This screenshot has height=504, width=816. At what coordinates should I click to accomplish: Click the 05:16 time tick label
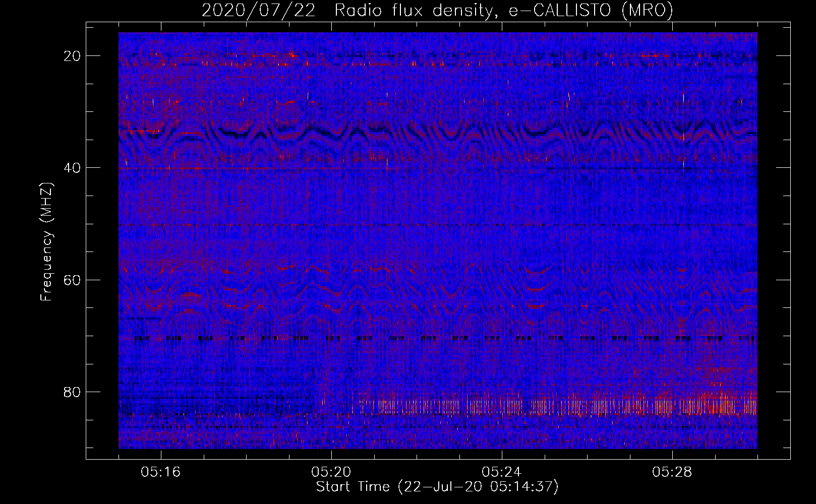click(x=161, y=472)
